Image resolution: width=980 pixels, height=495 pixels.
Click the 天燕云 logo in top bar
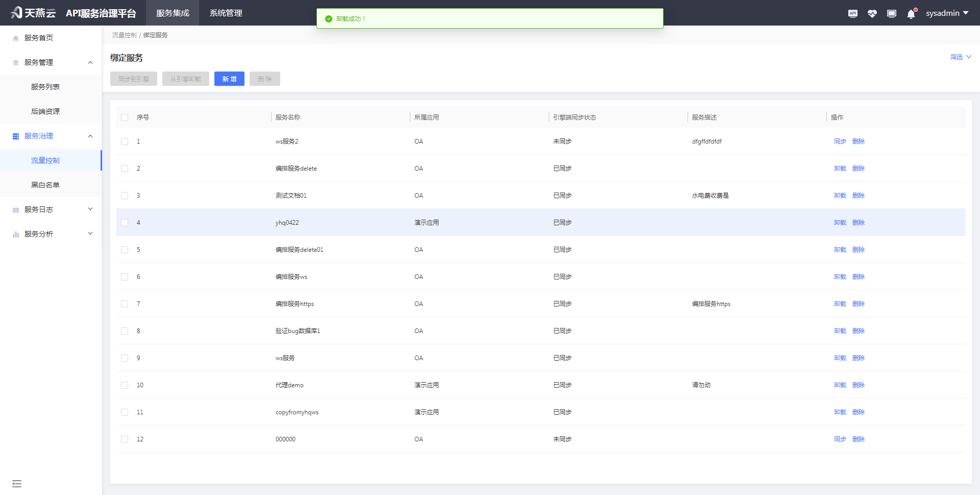click(32, 13)
